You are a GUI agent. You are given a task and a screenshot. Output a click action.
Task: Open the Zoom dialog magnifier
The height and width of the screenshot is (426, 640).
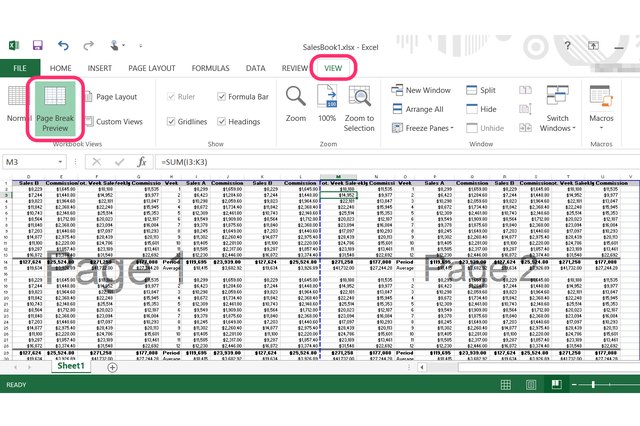coord(296,103)
